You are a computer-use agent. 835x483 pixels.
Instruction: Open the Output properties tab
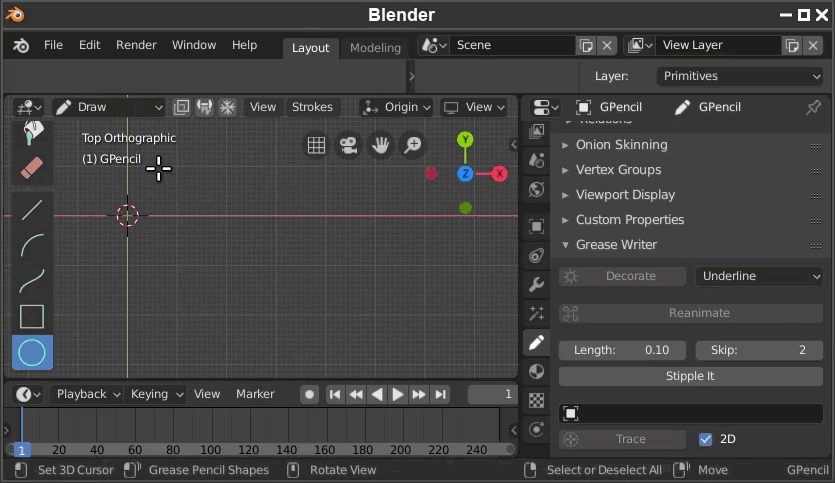pos(536,132)
